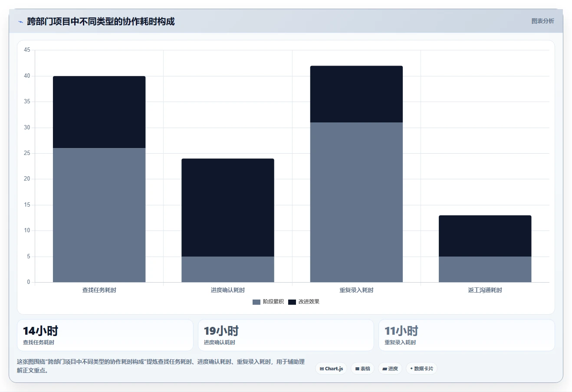
Task: Click the gray bar segment of 返工沟通耗时
Action: (x=485, y=270)
